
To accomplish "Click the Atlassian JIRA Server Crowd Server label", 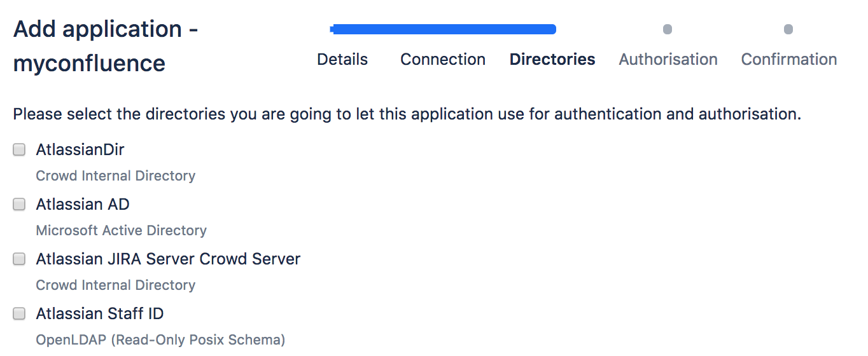I will tap(168, 259).
